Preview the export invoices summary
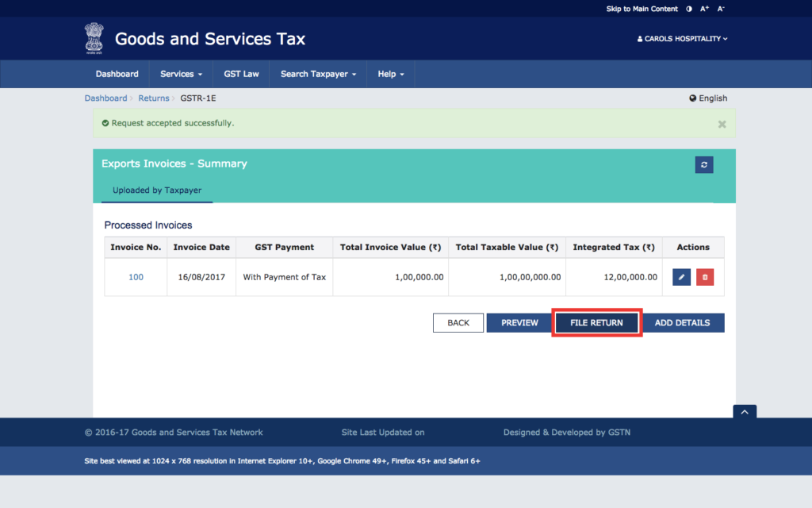This screenshot has height=508, width=812. point(519,322)
